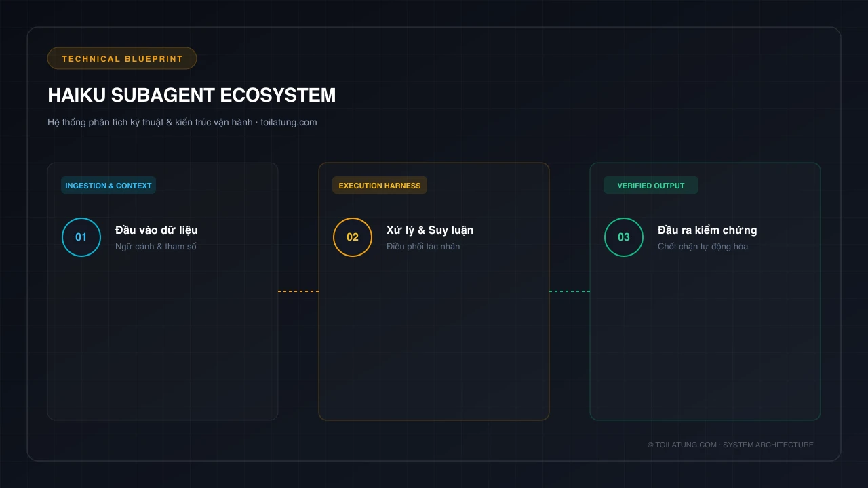Select the step 03 circle icon

click(x=624, y=237)
